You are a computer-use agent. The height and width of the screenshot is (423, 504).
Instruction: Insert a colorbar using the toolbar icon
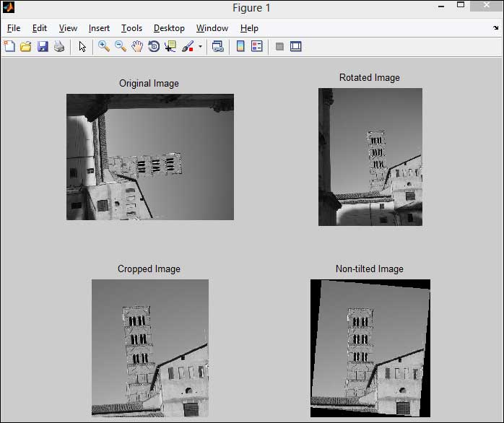240,46
